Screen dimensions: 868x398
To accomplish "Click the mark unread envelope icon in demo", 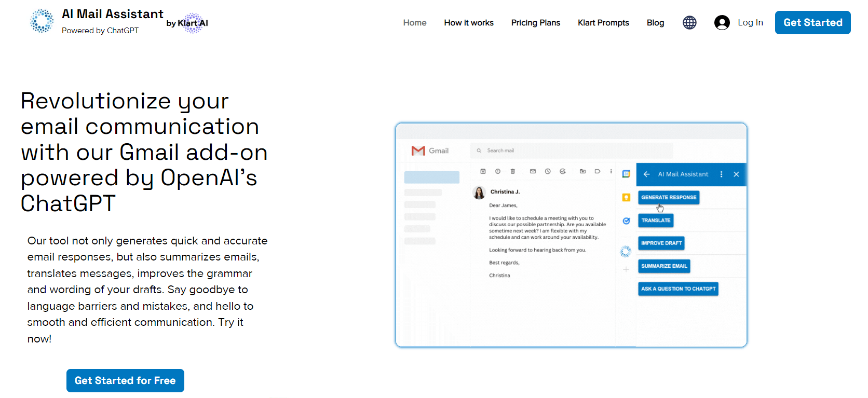I will (x=533, y=171).
